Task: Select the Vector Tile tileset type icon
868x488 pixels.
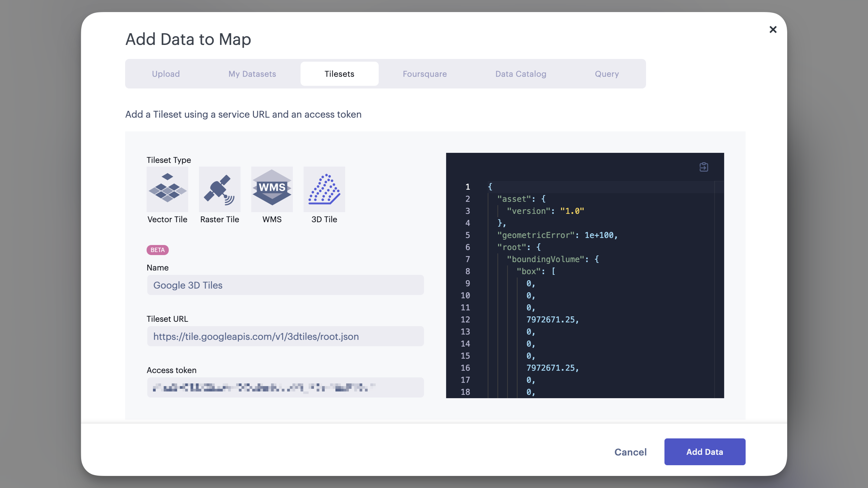Action: [x=167, y=189]
